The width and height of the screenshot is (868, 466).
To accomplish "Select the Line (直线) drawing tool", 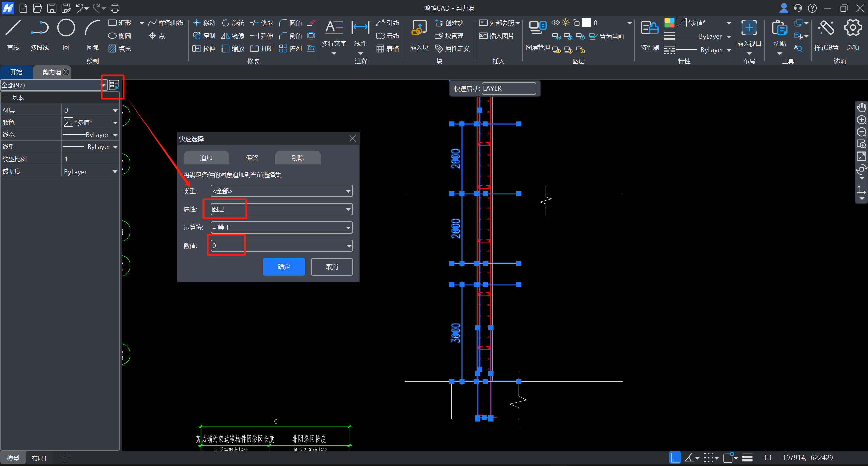I will coord(13,28).
